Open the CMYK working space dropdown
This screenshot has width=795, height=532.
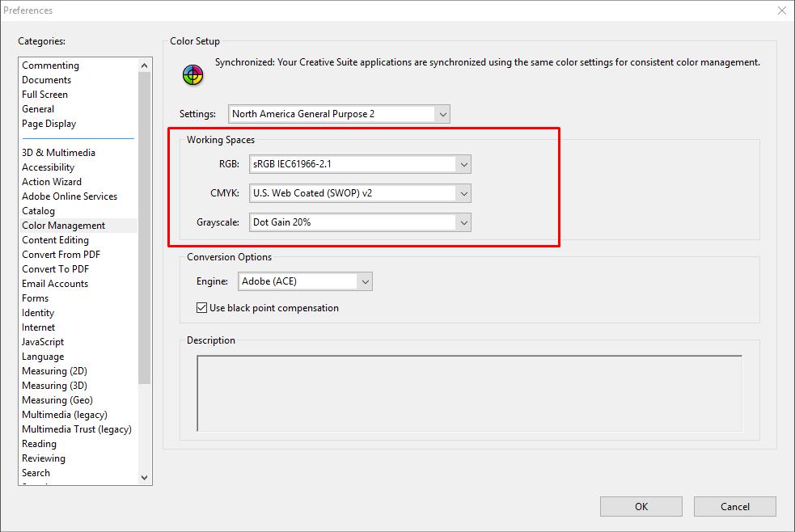360,193
